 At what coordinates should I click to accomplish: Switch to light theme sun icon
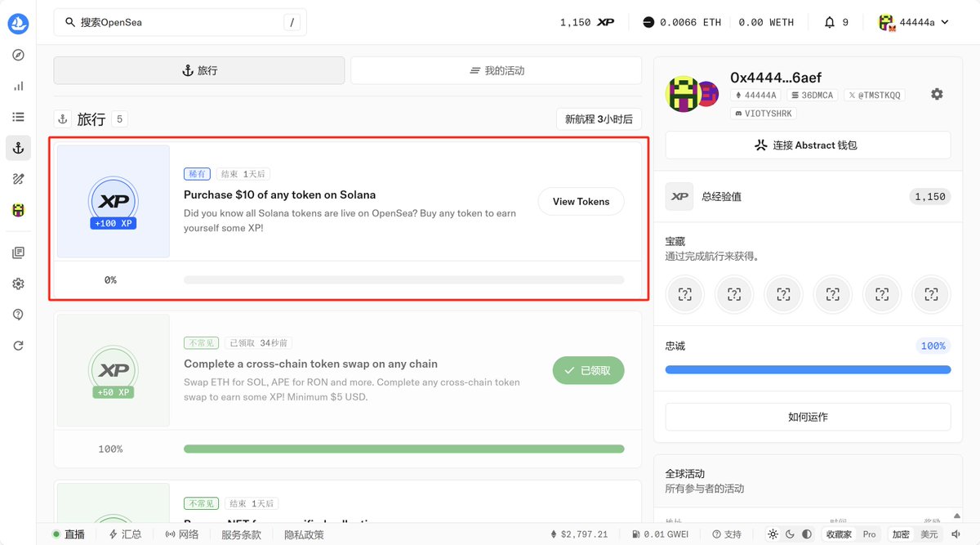(773, 534)
